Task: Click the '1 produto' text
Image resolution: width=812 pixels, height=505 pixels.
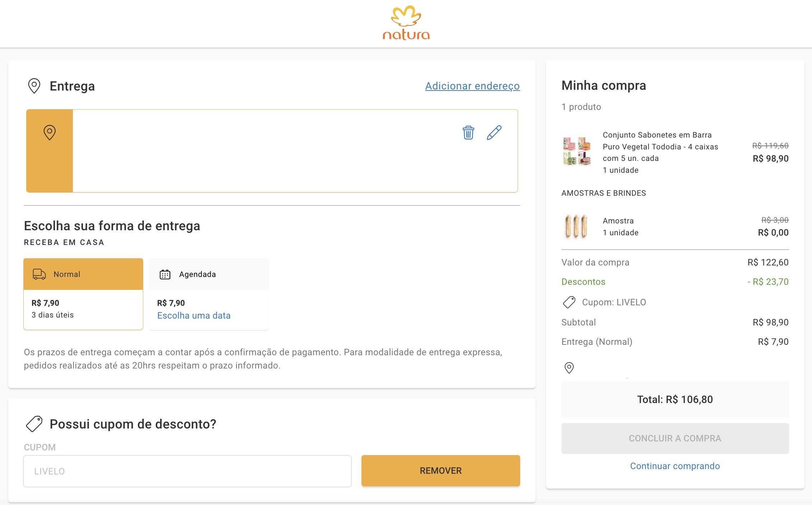Action: (581, 107)
